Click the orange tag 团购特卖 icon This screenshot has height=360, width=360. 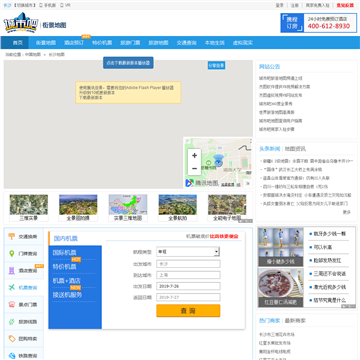[x=12, y=339]
